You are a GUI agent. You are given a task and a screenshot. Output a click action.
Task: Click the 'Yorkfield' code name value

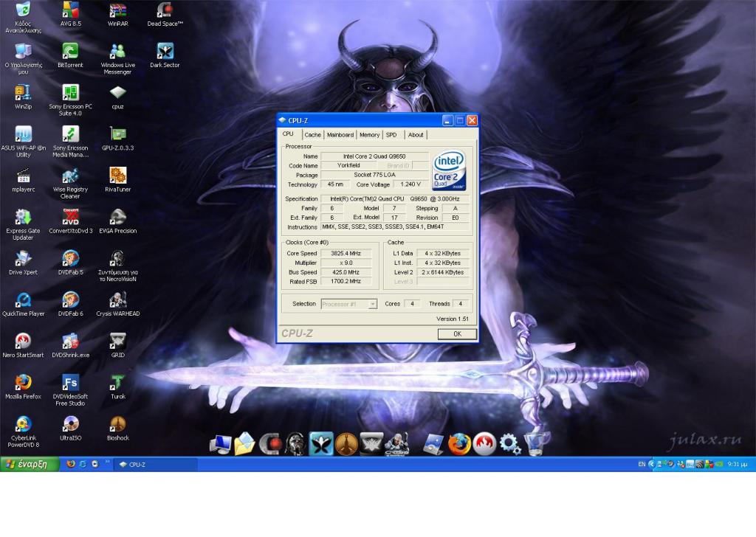point(348,166)
